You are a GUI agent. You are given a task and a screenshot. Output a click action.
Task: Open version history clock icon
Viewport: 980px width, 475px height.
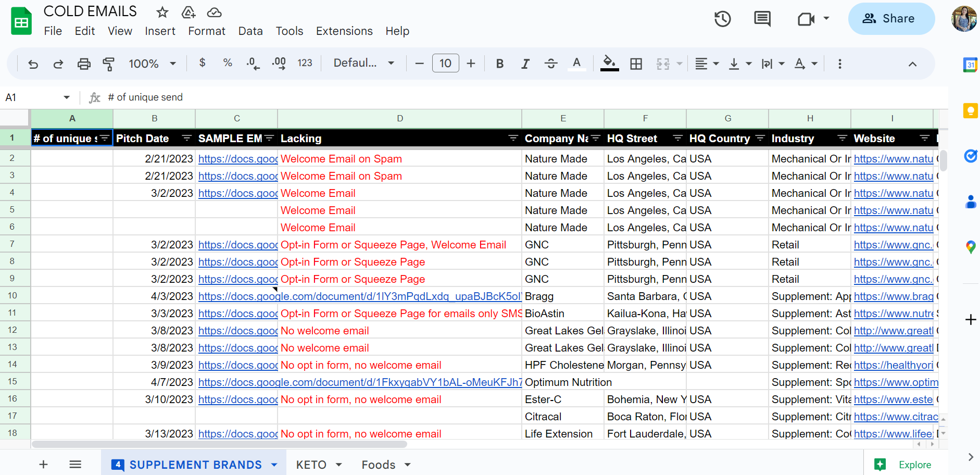pyautogui.click(x=723, y=19)
